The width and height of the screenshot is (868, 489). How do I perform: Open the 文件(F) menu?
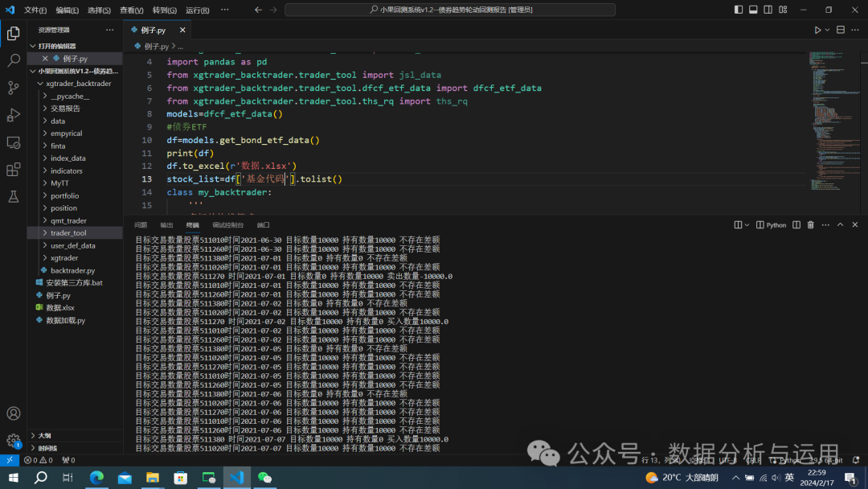[35, 10]
